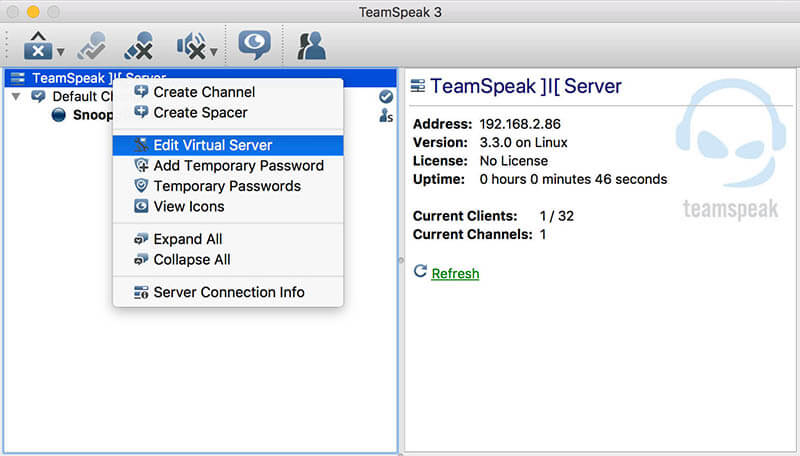Open the contacts manager icon
The image size is (800, 456).
[x=311, y=46]
